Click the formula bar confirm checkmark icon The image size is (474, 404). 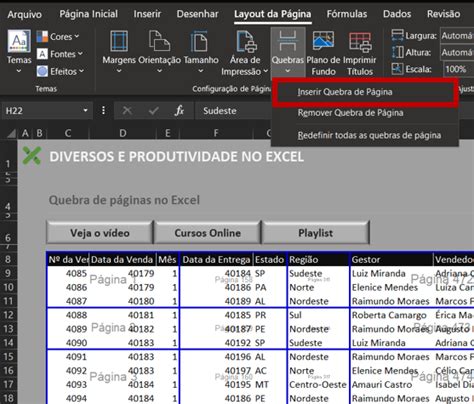tap(153, 111)
